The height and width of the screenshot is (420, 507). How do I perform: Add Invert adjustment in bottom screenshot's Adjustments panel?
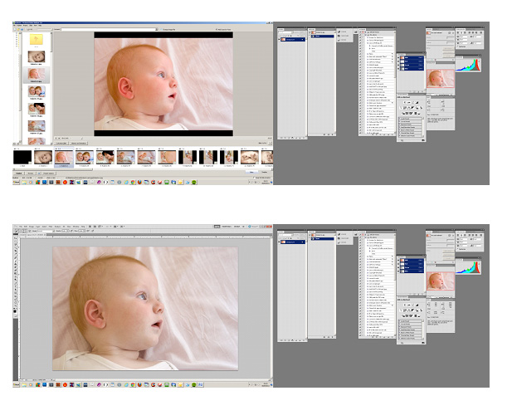tap(403, 316)
